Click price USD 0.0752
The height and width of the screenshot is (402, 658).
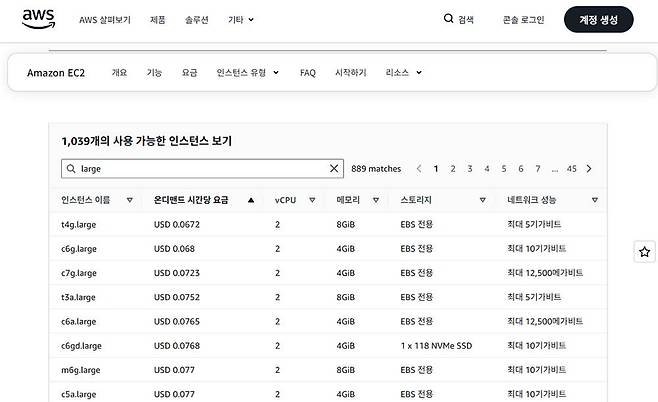pyautogui.click(x=177, y=298)
